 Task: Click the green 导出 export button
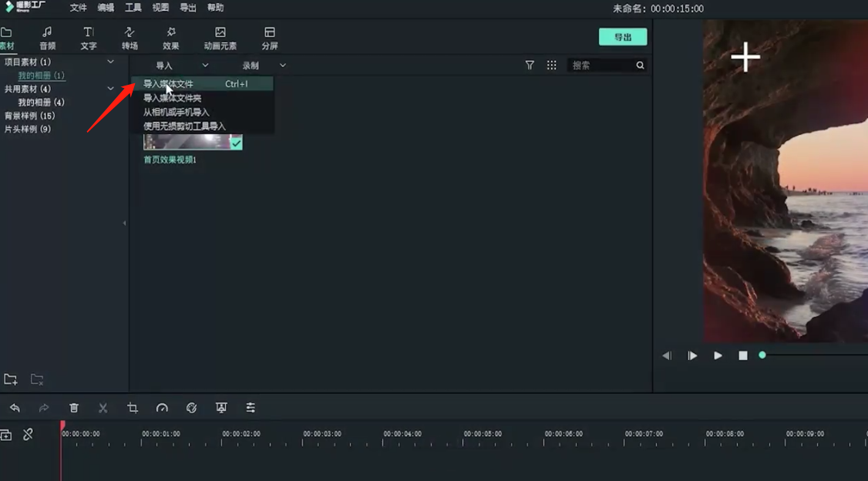[x=623, y=37]
